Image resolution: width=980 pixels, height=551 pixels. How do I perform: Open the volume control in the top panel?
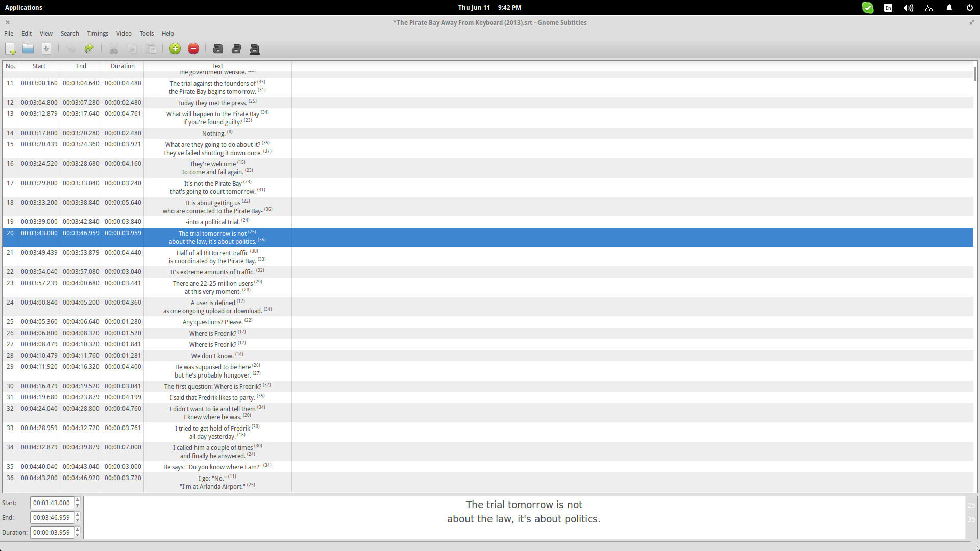pyautogui.click(x=909, y=8)
